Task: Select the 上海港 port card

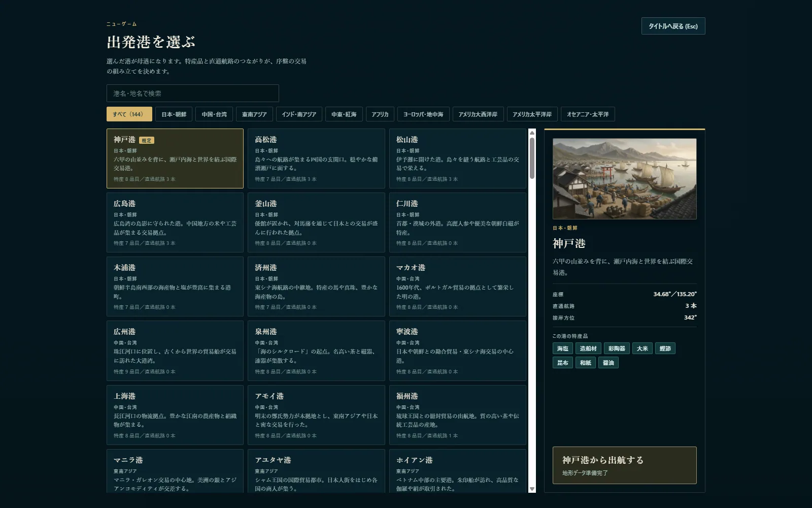Action: pos(175,415)
